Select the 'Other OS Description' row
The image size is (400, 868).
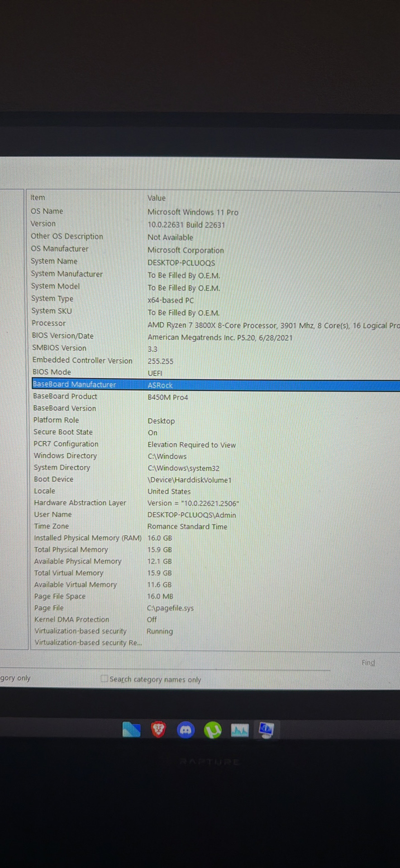[x=215, y=236]
